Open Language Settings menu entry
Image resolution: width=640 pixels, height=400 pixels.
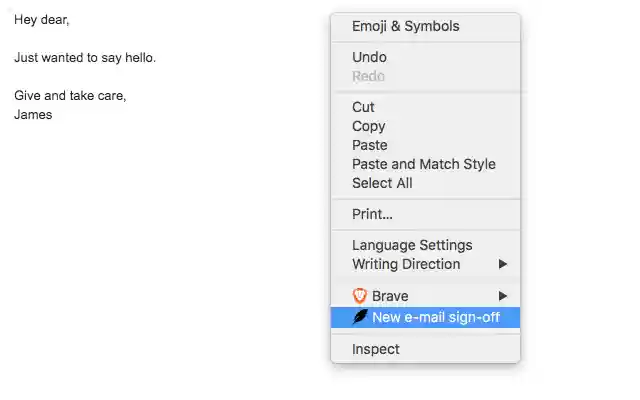(412, 245)
